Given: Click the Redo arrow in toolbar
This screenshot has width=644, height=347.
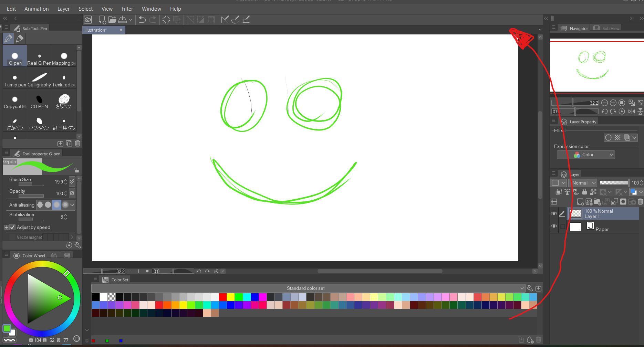Looking at the screenshot, I should pos(153,20).
